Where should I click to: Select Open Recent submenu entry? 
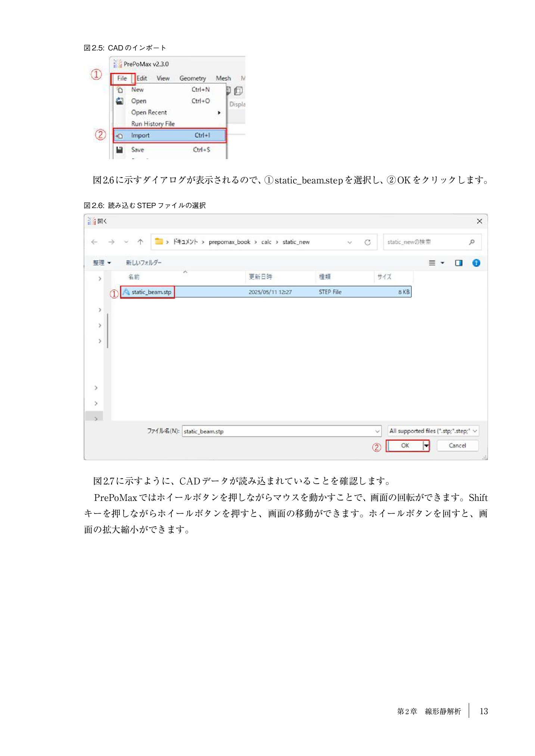(x=149, y=112)
